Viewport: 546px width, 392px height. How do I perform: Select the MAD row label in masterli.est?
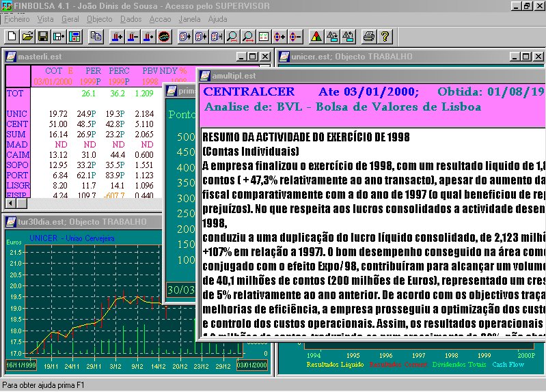tap(16, 145)
